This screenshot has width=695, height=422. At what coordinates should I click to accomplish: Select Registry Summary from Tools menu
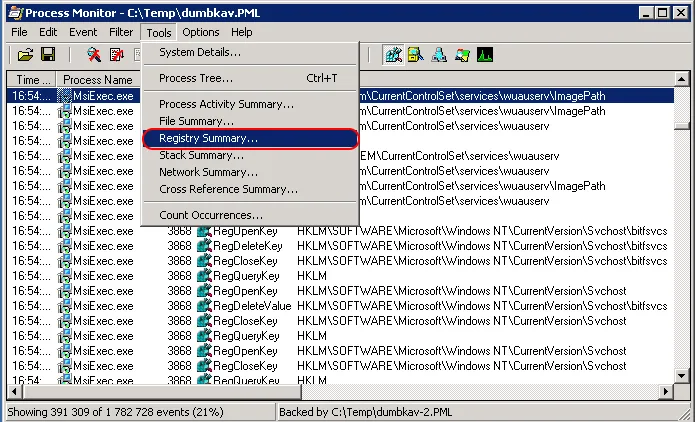click(208, 138)
